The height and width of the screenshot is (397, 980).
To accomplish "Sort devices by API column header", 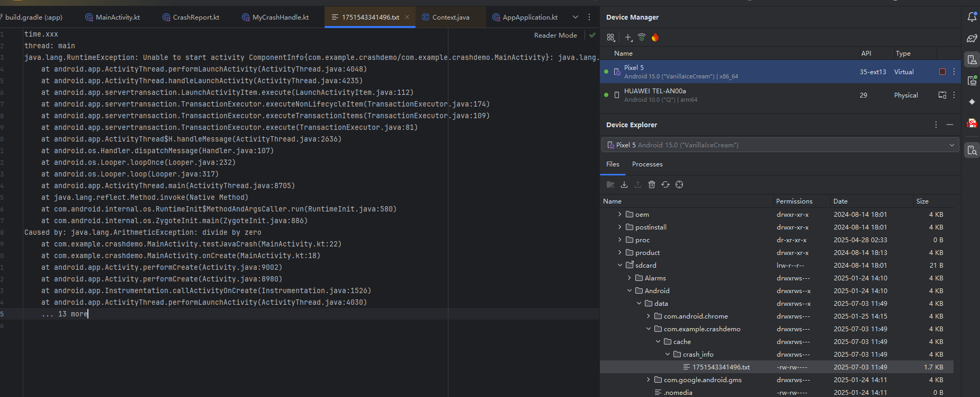I will [866, 54].
